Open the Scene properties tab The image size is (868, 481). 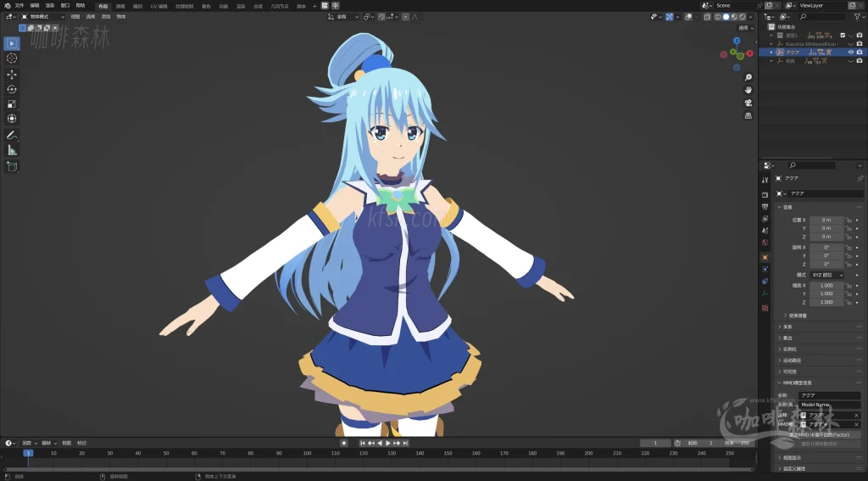765,231
